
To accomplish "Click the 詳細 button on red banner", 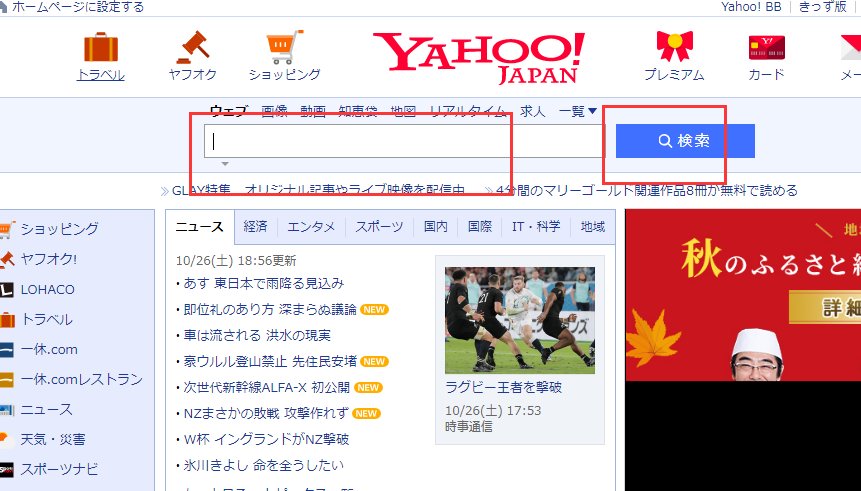I will point(826,306).
